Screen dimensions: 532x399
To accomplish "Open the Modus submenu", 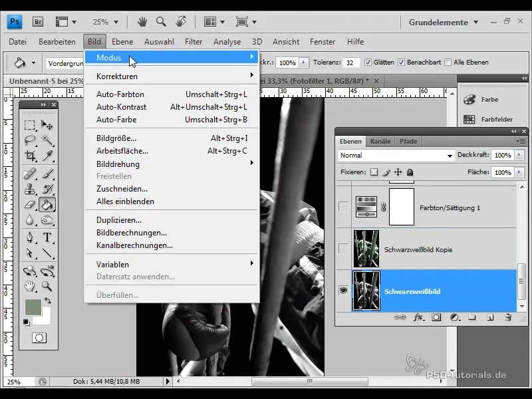I will [x=172, y=57].
